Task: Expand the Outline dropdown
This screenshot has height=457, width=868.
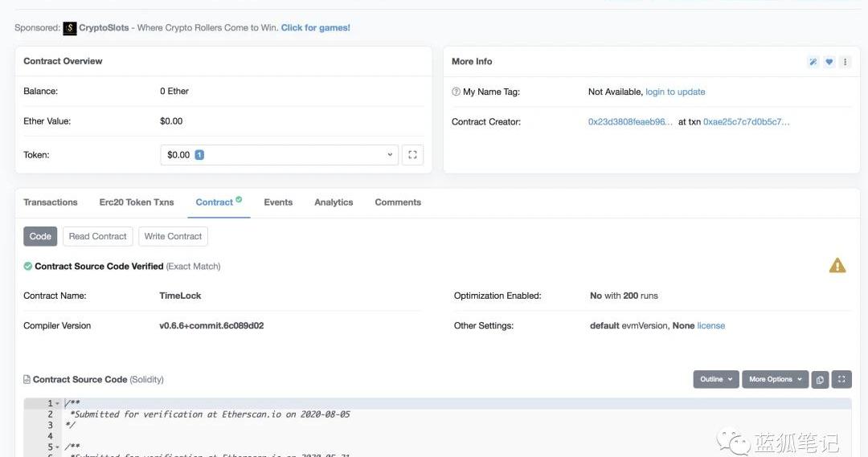Action: click(x=715, y=380)
